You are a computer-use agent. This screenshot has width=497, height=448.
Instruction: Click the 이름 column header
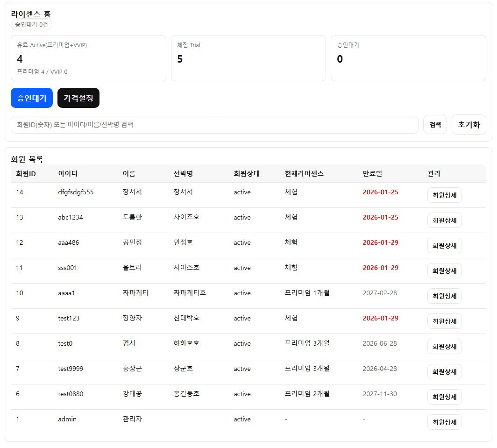129,173
